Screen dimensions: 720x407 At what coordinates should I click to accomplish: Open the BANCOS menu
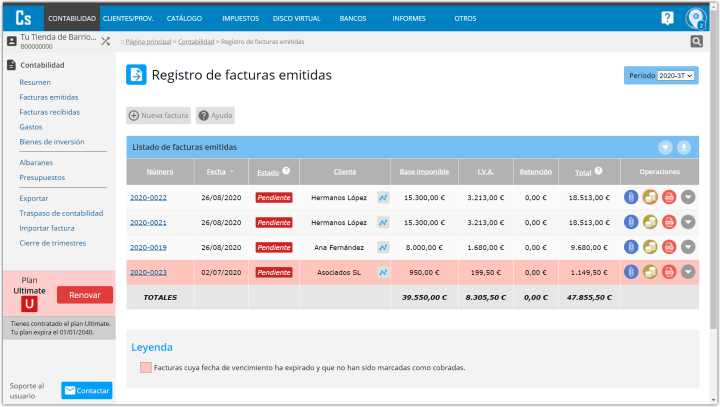tap(353, 18)
